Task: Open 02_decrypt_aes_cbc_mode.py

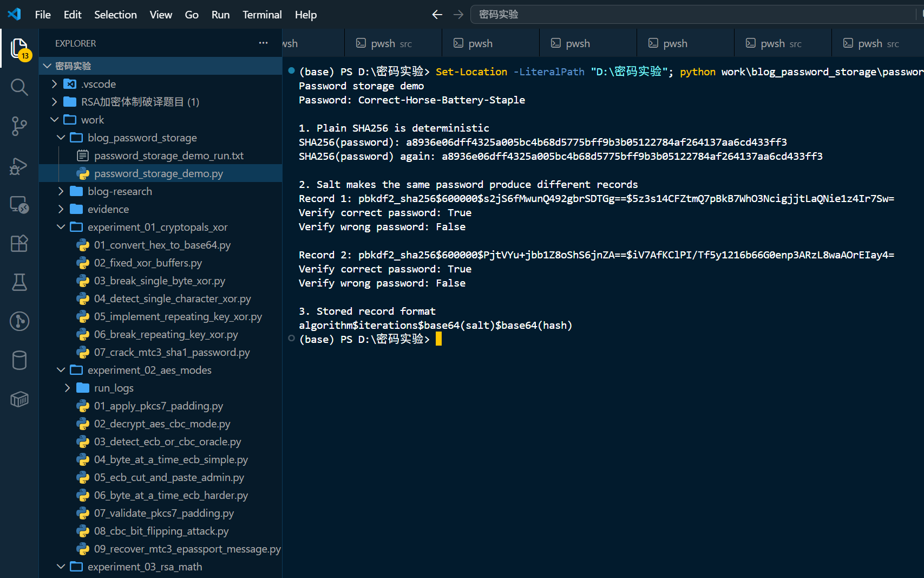Action: [161, 424]
